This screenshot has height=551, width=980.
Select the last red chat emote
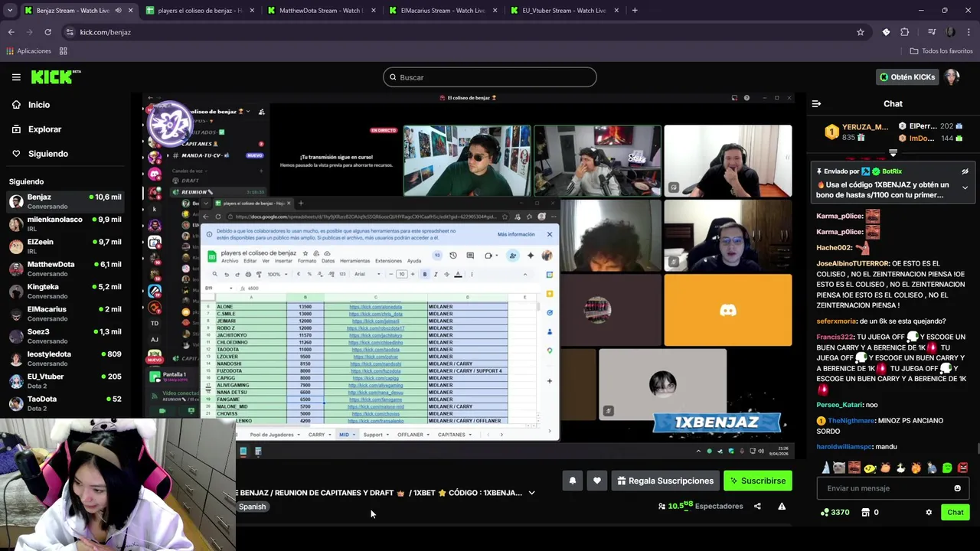962,468
